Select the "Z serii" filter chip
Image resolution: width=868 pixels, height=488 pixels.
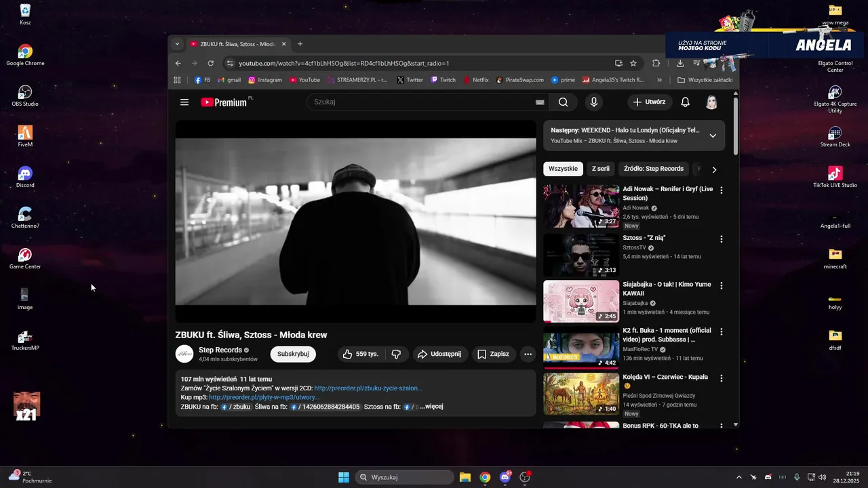pos(601,169)
